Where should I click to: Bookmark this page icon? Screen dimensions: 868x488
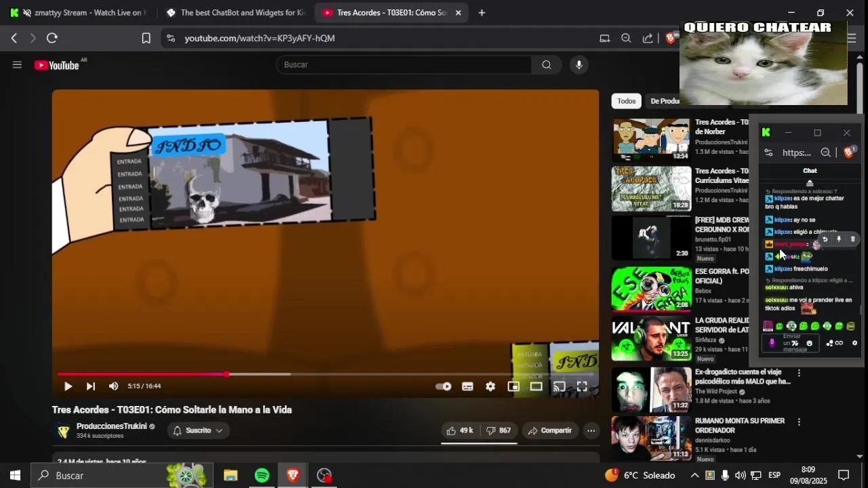pyautogui.click(x=146, y=39)
